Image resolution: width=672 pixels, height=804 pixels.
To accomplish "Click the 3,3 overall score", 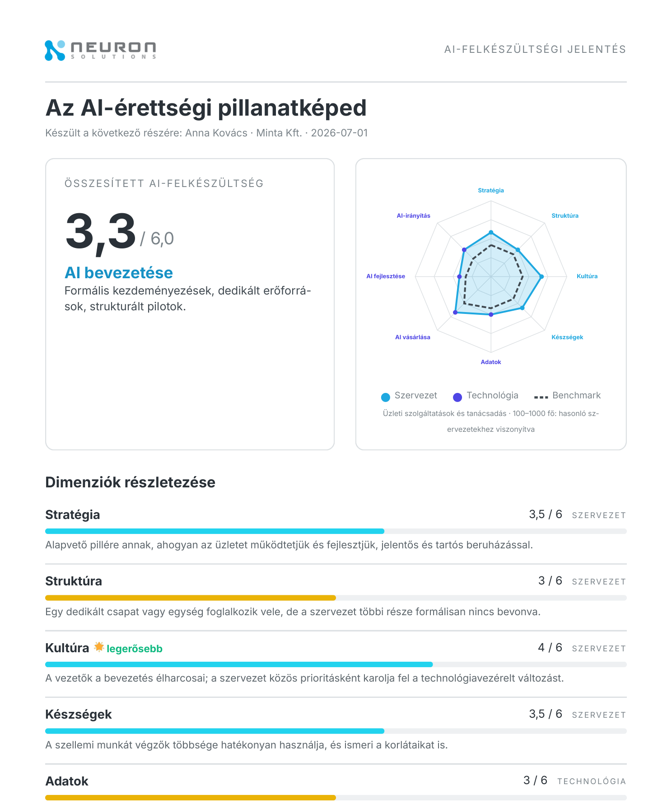I will (100, 232).
